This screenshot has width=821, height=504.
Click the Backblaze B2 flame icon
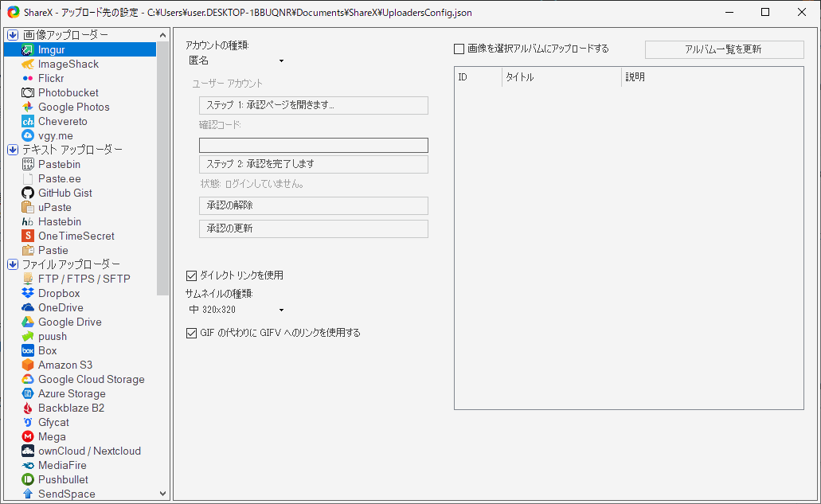(28, 408)
